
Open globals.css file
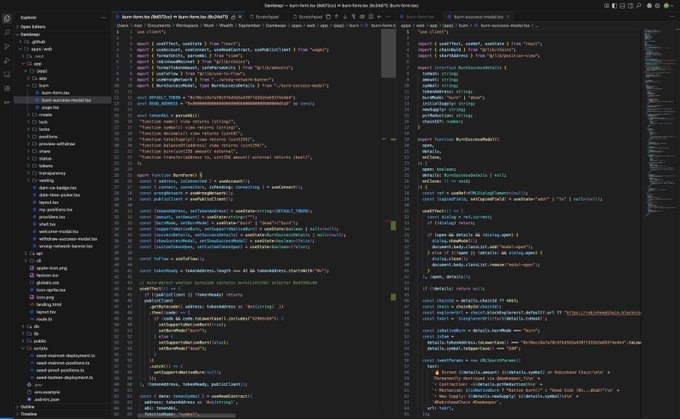(47, 282)
